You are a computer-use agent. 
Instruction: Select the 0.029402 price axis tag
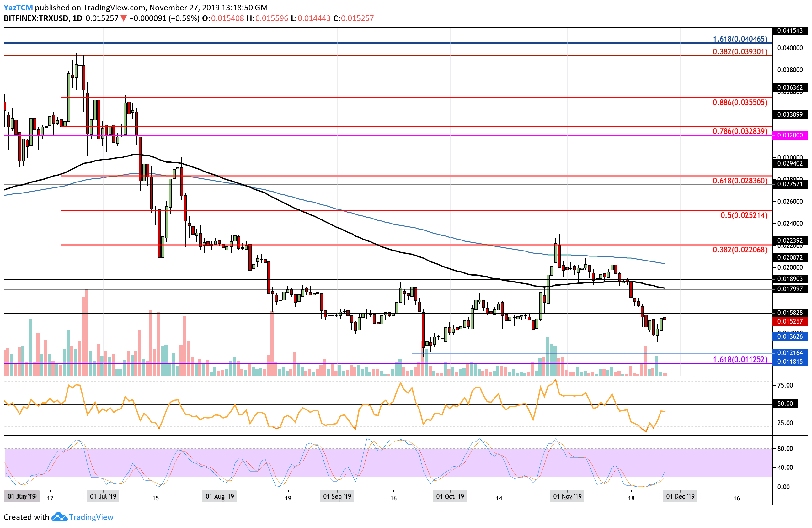790,164
